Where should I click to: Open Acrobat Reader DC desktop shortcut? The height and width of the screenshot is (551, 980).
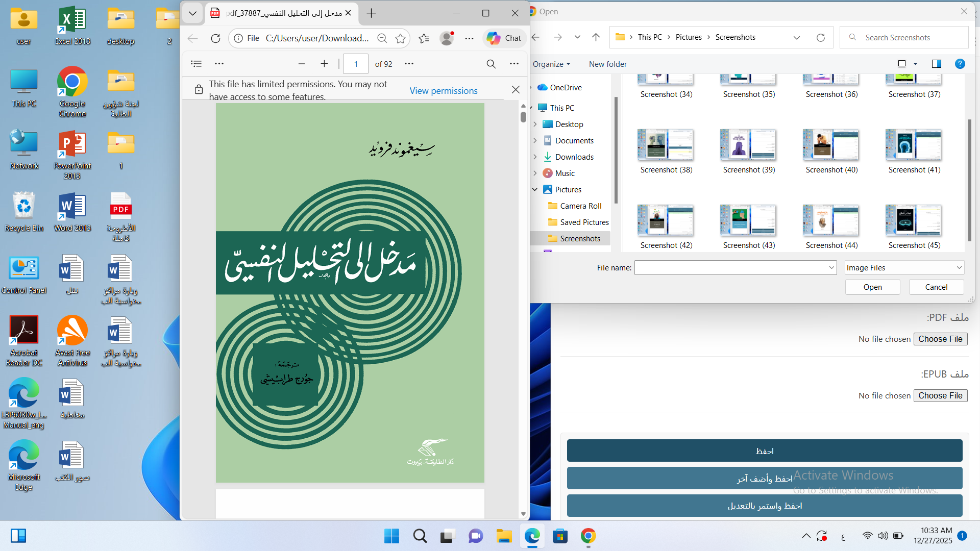[24, 341]
